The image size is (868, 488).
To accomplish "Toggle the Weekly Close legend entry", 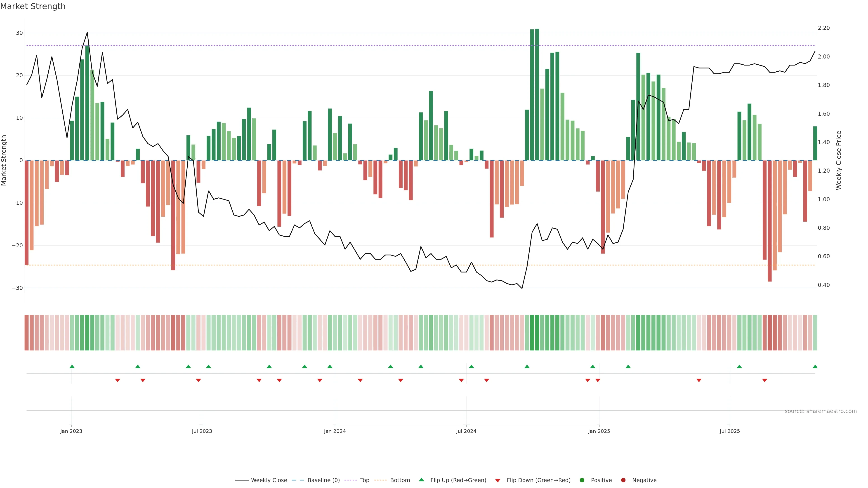I will 269,480.
